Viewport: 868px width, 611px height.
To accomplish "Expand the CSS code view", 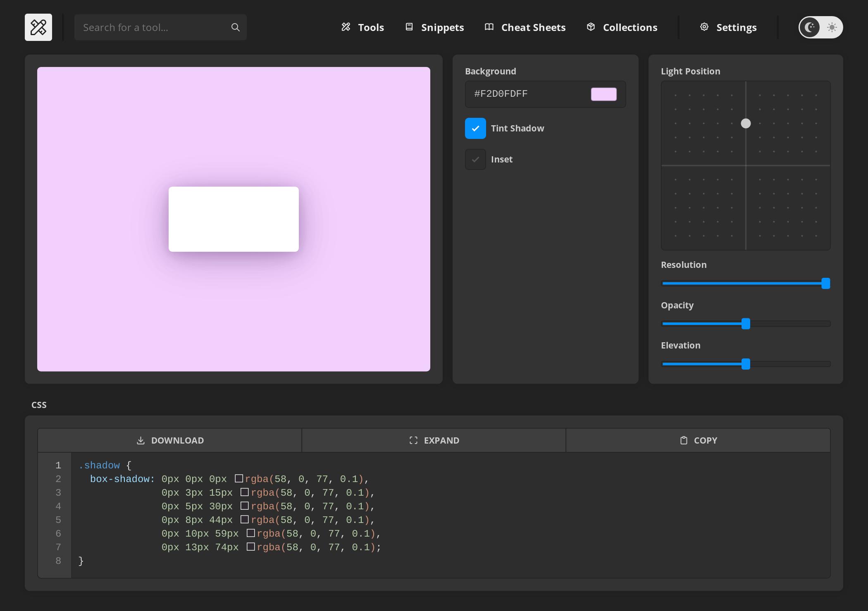I will point(433,440).
